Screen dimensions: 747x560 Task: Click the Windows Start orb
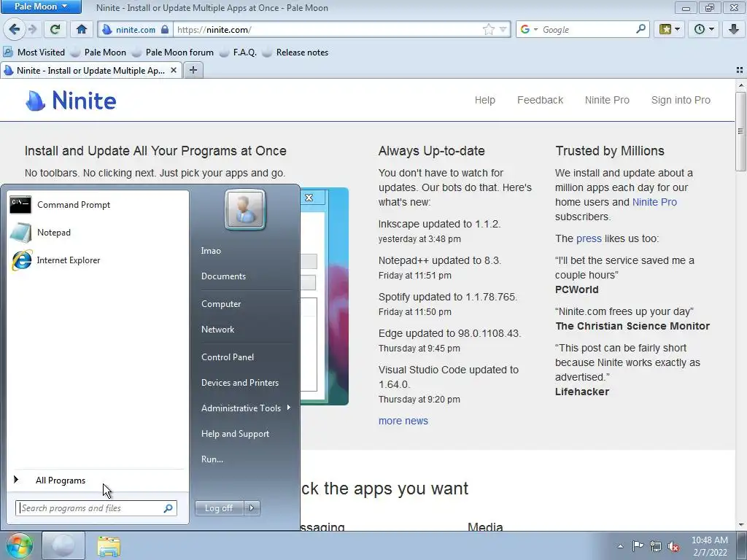[19, 545]
